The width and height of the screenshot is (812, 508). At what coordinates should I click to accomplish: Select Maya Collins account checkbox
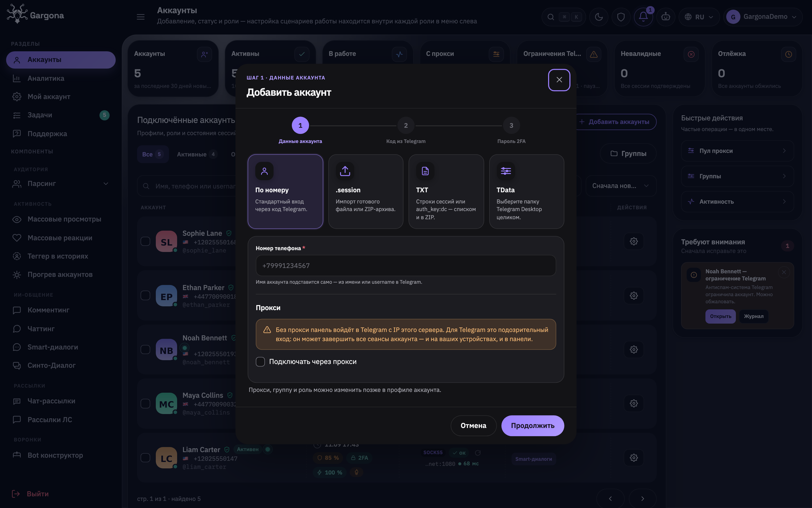coord(145,404)
